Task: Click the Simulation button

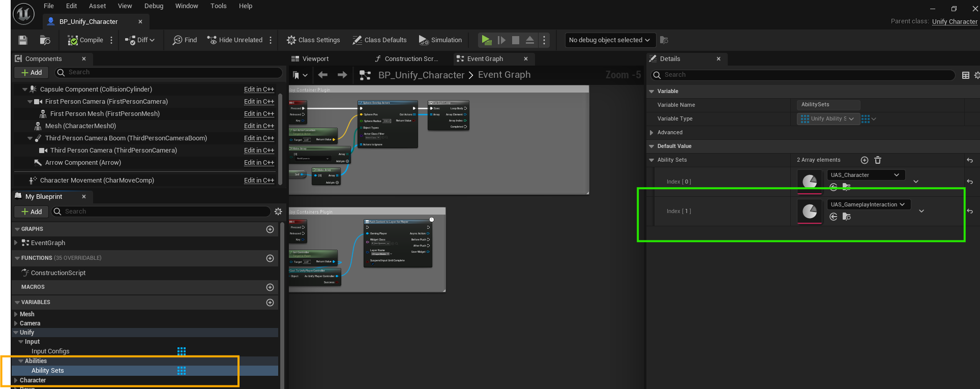Action: click(x=440, y=40)
